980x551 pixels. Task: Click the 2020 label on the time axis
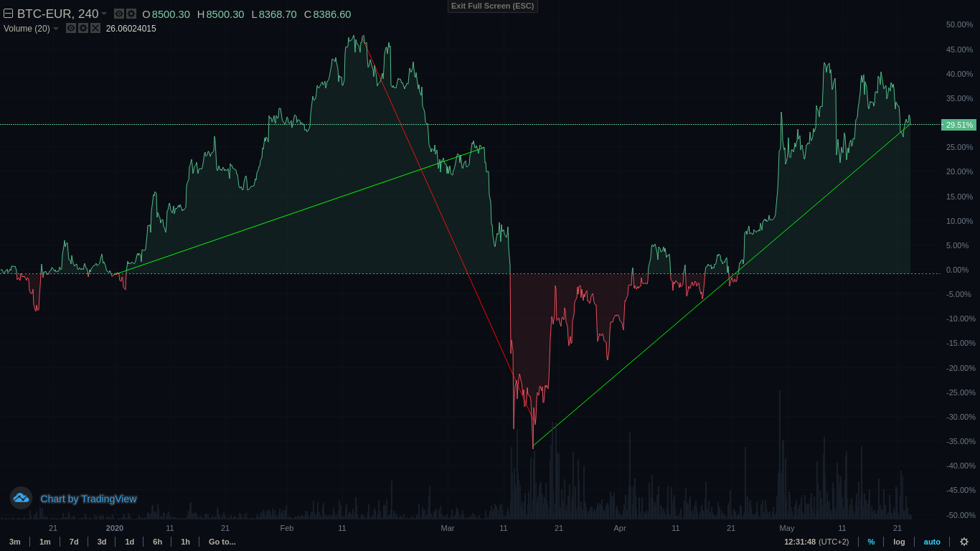(x=115, y=528)
